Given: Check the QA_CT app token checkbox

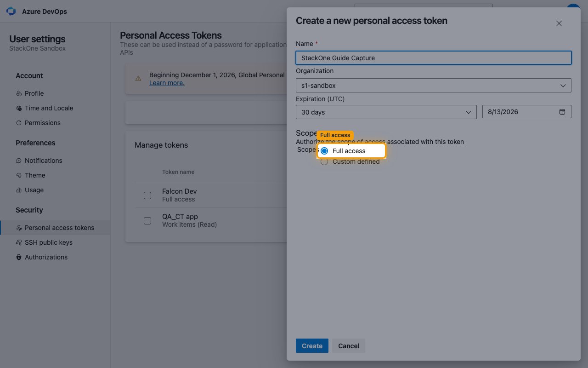Looking at the screenshot, I should click(x=147, y=221).
